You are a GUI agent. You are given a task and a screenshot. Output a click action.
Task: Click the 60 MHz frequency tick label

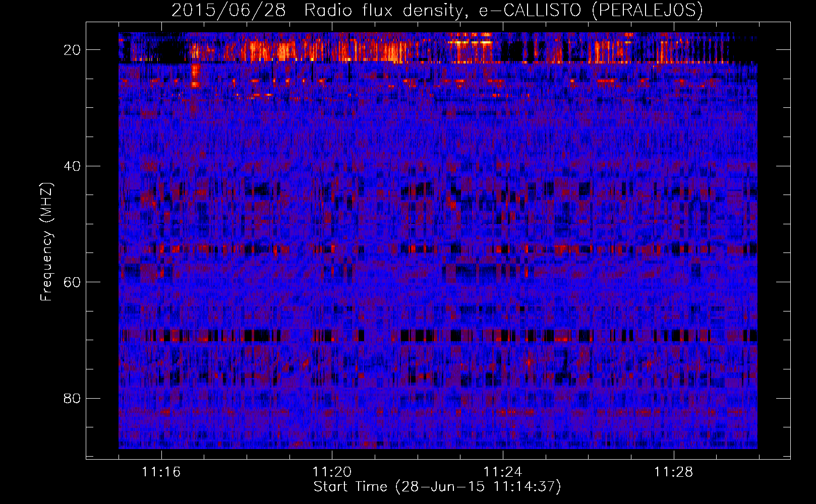click(x=73, y=282)
